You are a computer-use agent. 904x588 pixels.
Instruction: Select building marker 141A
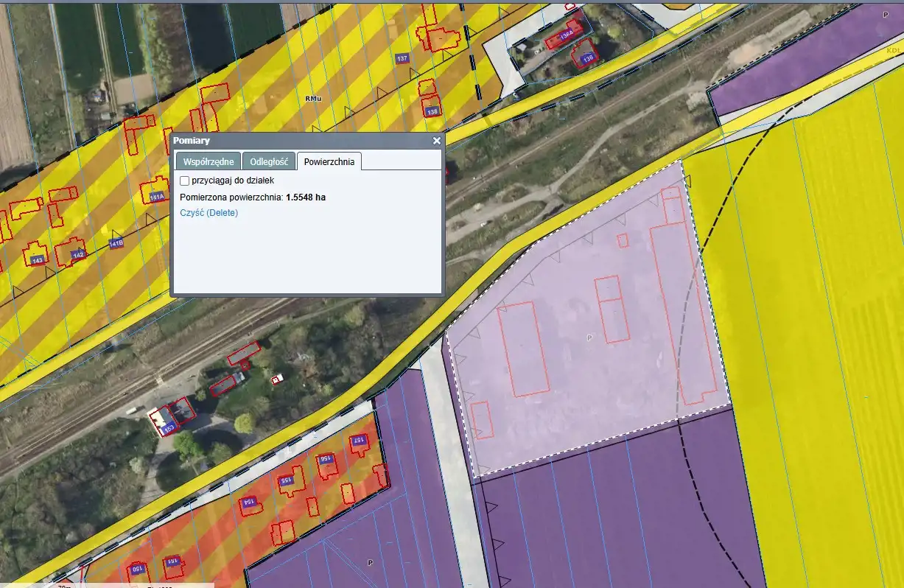pos(156,197)
